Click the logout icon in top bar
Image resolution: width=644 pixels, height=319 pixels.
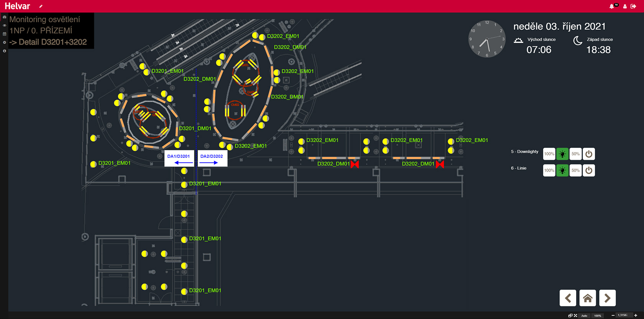[x=633, y=6]
